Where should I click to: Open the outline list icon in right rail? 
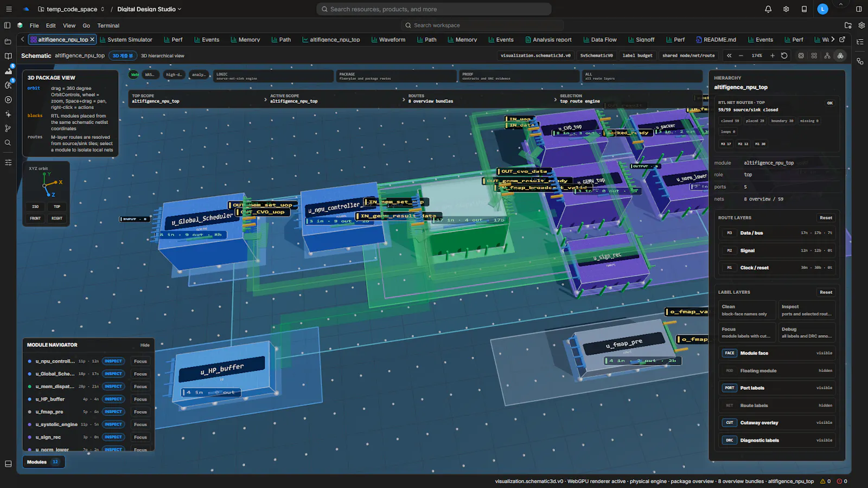click(x=860, y=42)
